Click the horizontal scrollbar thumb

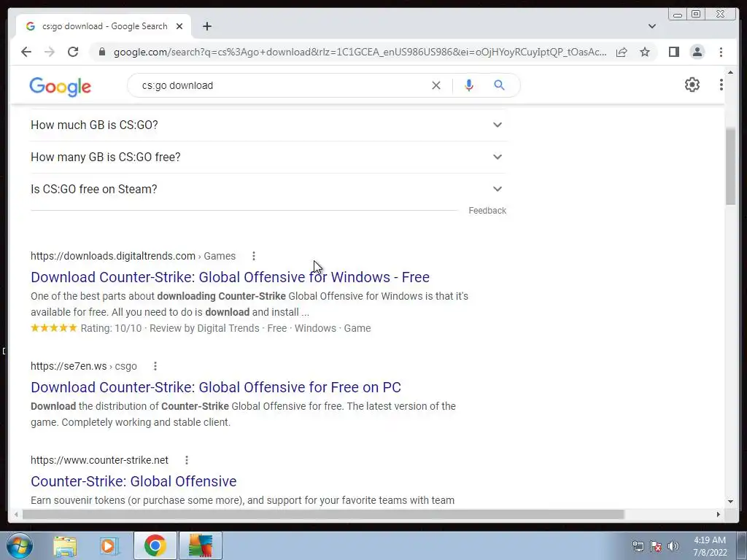(x=323, y=514)
